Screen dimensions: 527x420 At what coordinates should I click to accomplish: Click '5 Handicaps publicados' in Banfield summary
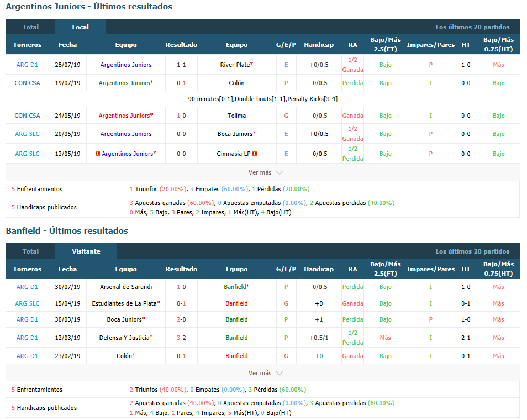point(44,408)
